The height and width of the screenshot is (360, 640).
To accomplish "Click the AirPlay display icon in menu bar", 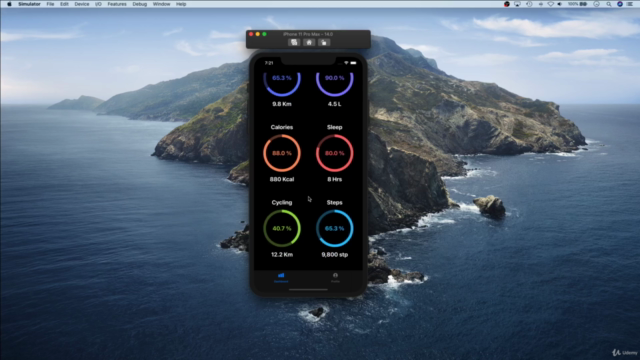I will point(517,4).
